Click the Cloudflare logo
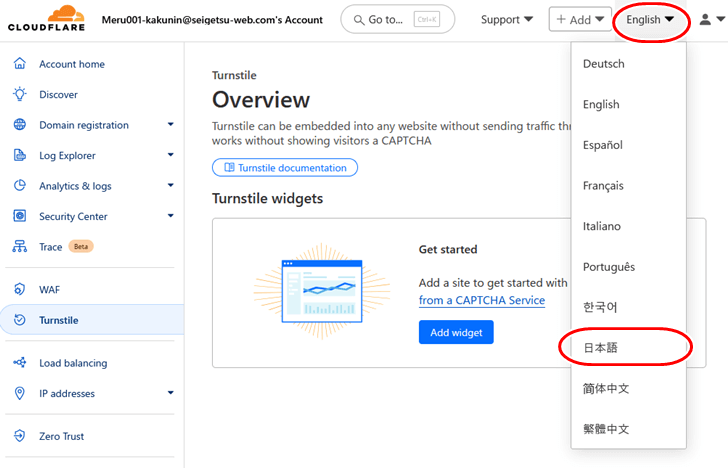The width and height of the screenshot is (728, 468). tap(46, 19)
